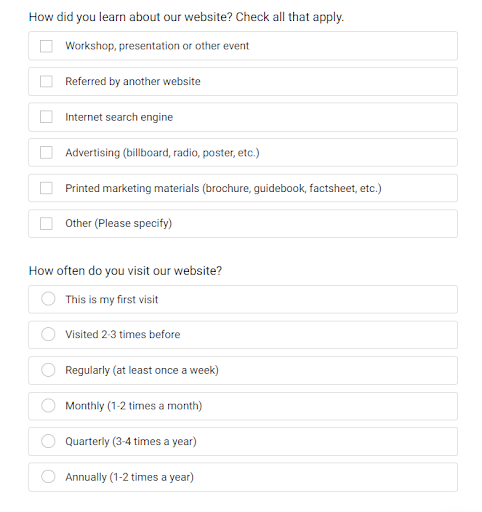
Task: Choose Visited 2-3 times before radio option
Action: [48, 334]
